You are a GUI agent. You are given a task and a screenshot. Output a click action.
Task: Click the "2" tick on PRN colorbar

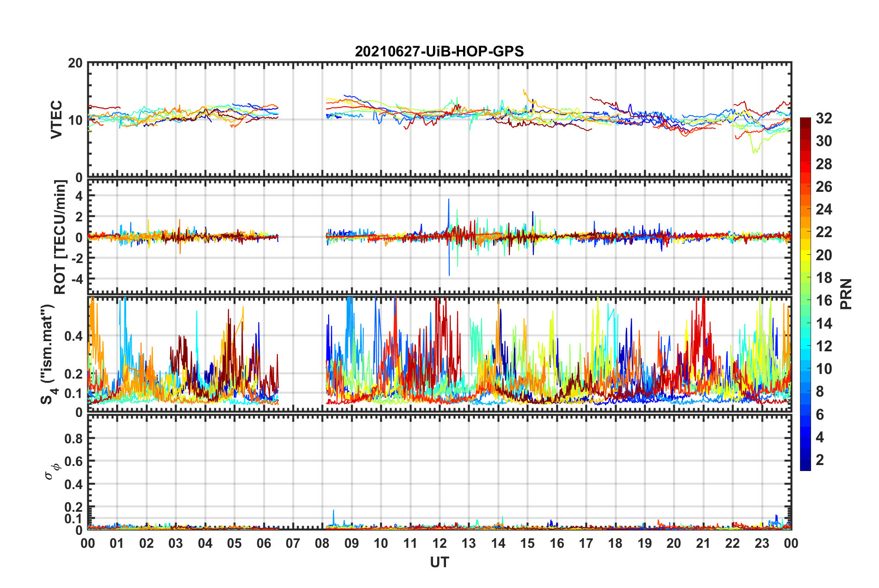[x=820, y=460]
